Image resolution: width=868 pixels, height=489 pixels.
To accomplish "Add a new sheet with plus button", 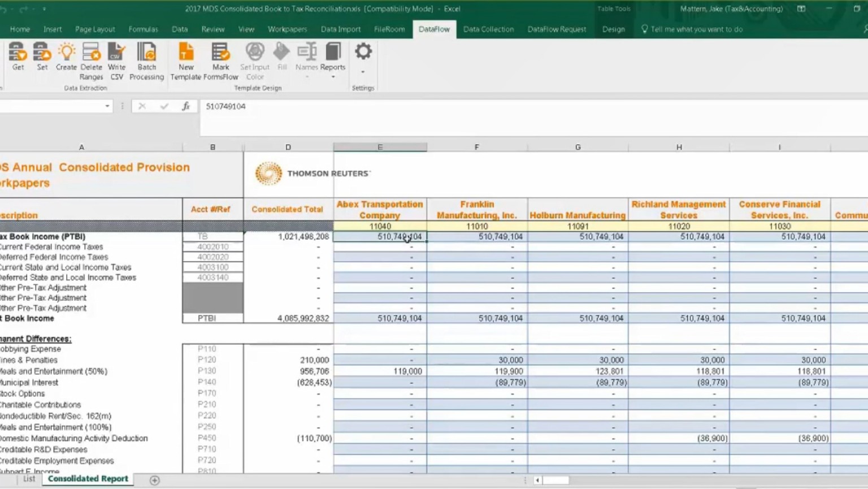I will pos(154,480).
